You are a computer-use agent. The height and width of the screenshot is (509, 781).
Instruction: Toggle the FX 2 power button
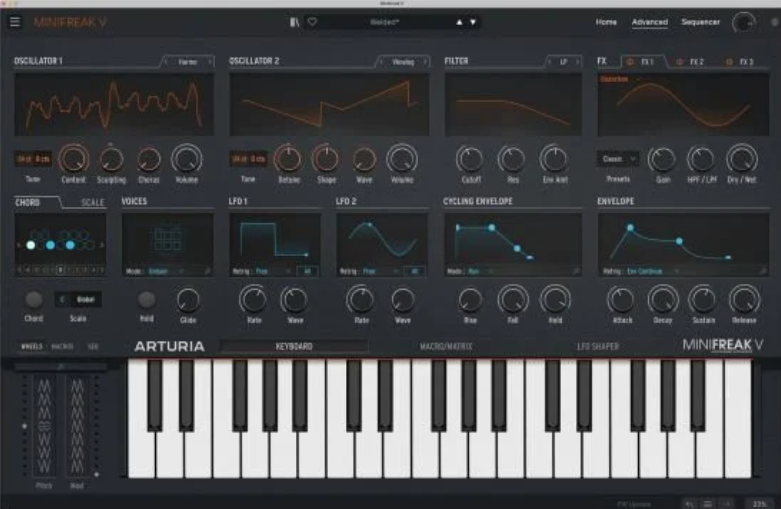pos(679,62)
